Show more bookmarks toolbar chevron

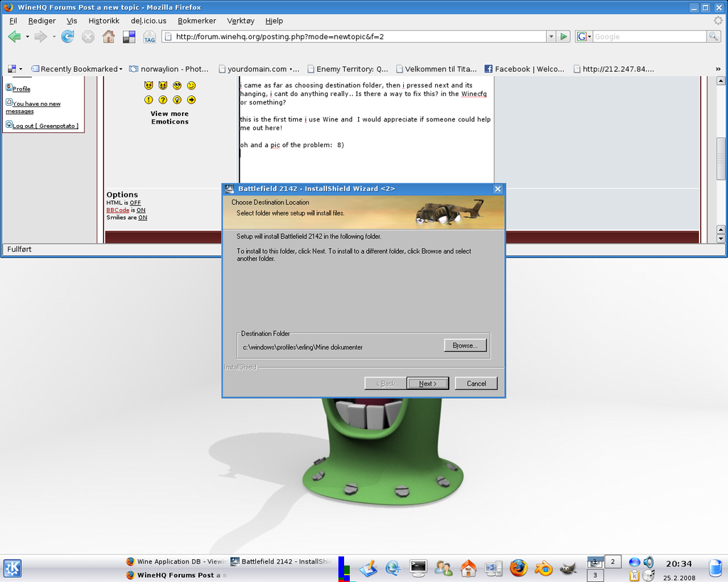pos(718,69)
